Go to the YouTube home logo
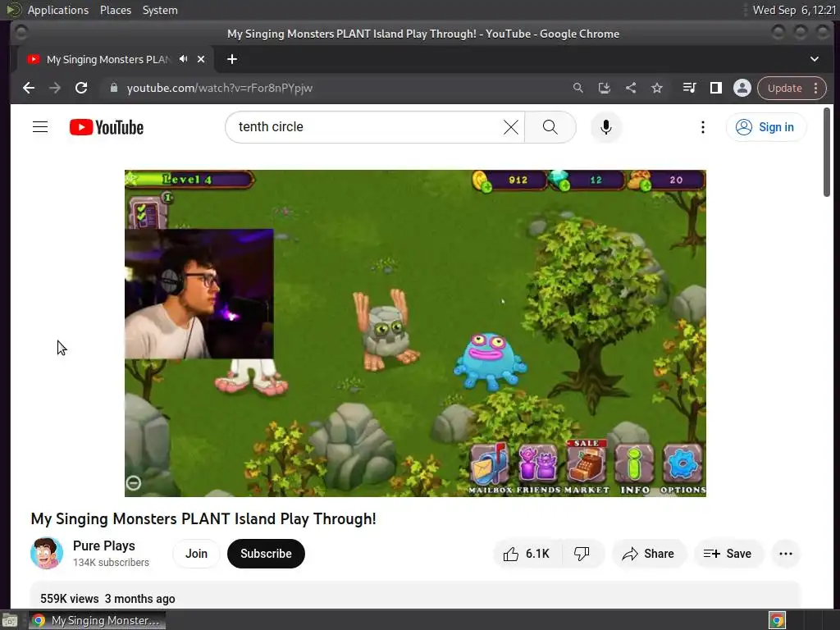840x630 pixels. [107, 127]
